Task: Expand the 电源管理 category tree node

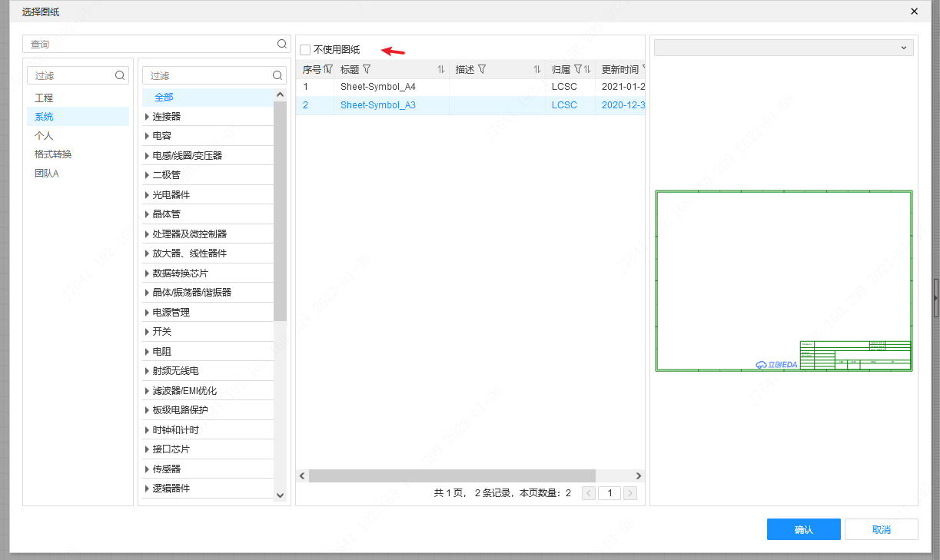Action: tap(147, 313)
